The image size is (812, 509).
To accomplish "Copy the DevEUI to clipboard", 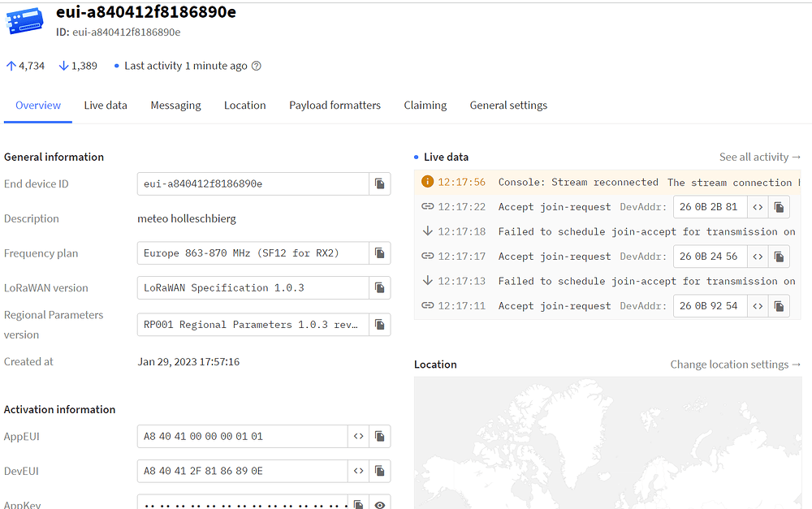I will [379, 472].
